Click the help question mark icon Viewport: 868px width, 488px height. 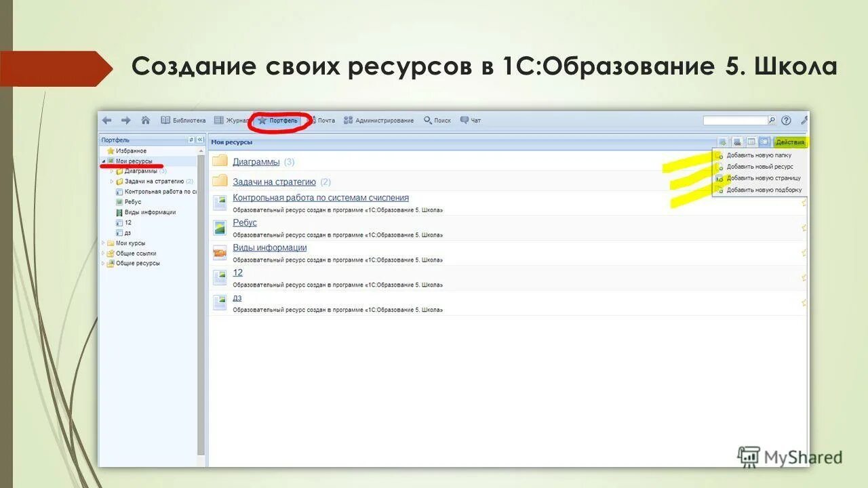[x=785, y=120]
